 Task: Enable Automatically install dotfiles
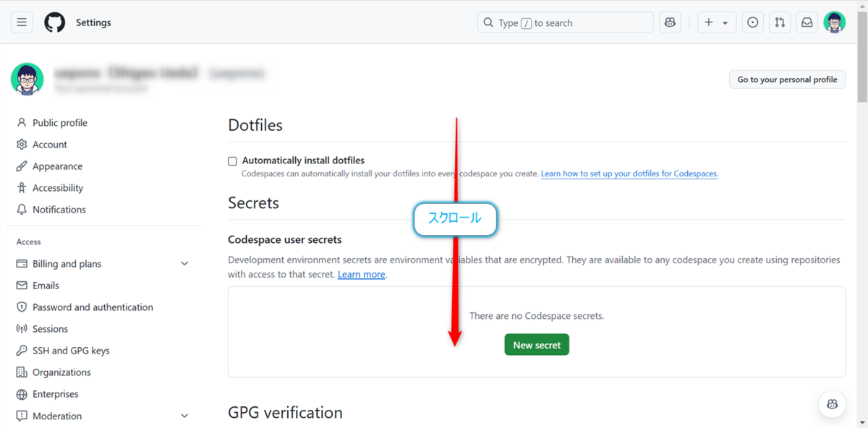click(232, 160)
